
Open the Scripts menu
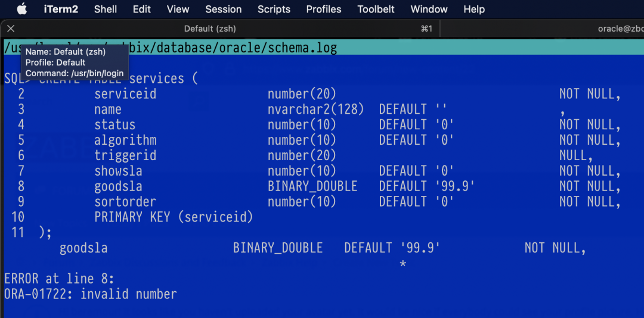click(274, 9)
